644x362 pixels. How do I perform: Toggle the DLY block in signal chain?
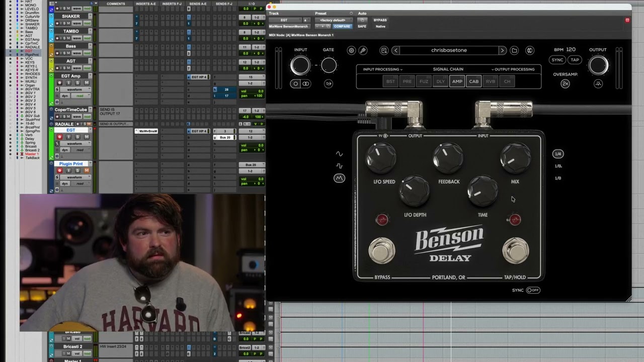440,81
